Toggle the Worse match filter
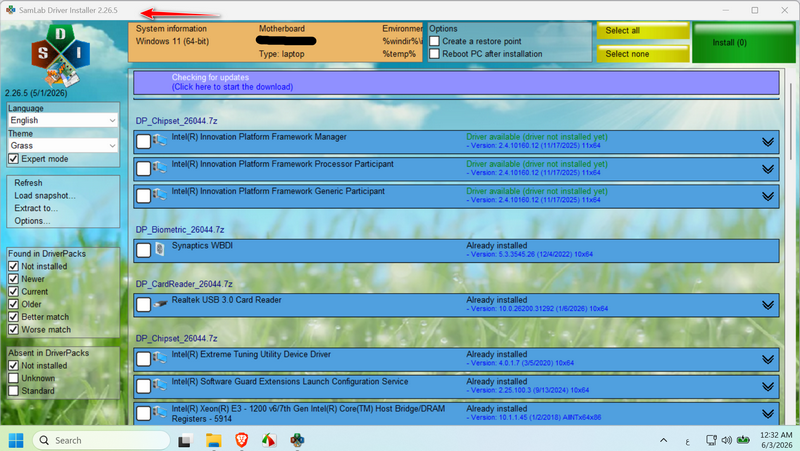Image resolution: width=800 pixels, height=451 pixels. tap(13, 330)
